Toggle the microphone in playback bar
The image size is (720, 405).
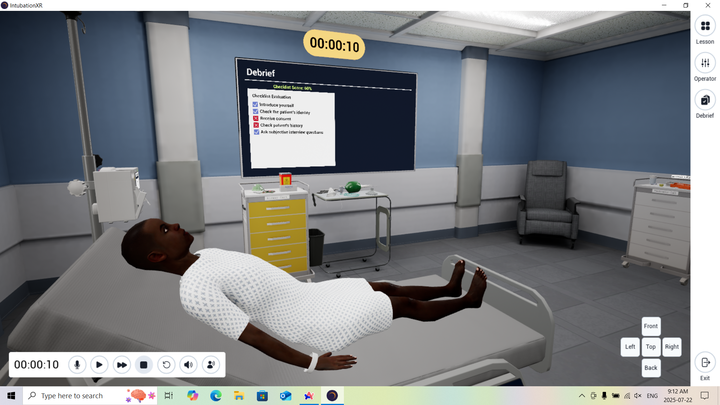77,365
